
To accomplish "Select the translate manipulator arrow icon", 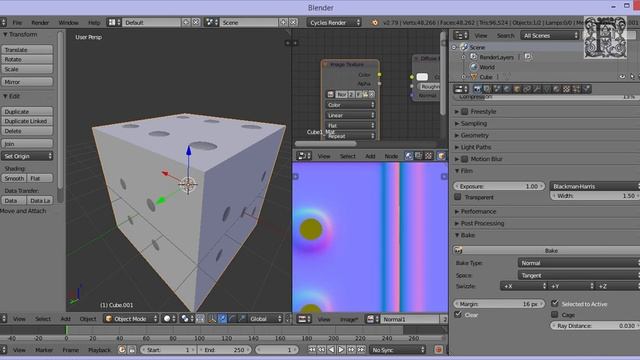I will point(222,319).
